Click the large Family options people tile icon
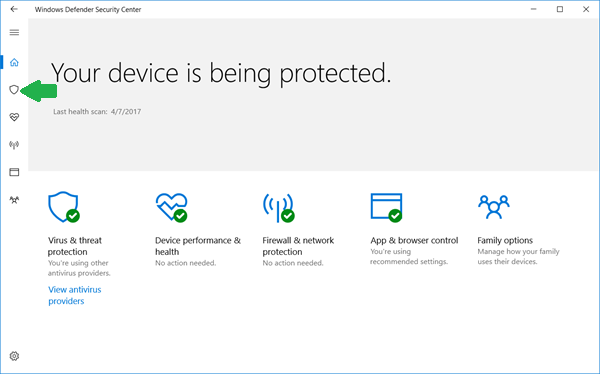The width and height of the screenshot is (600, 374). tap(494, 207)
